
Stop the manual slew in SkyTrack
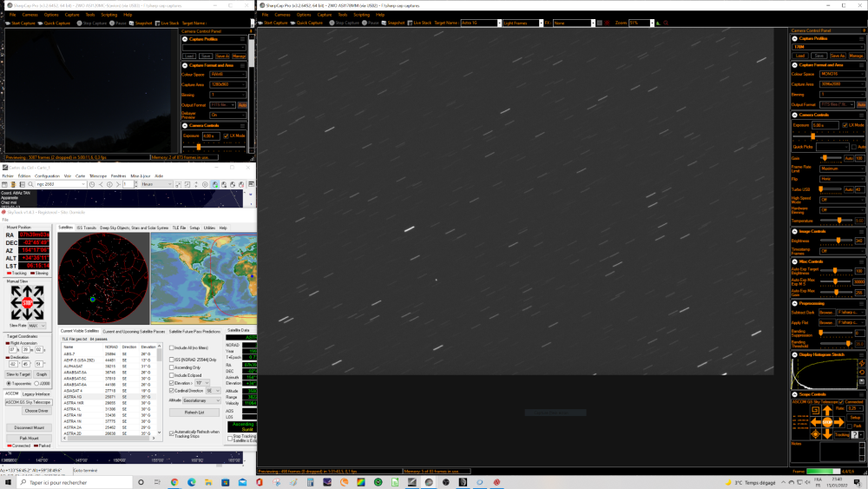27,302
